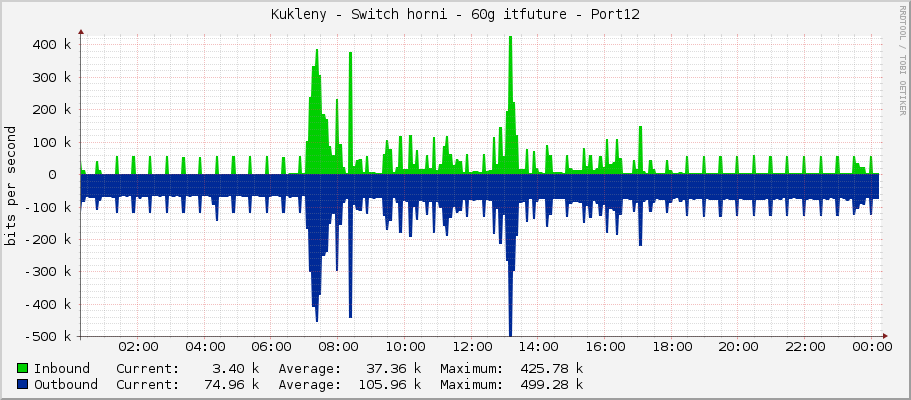Click the '-100 k' y-axis label

[48, 207]
